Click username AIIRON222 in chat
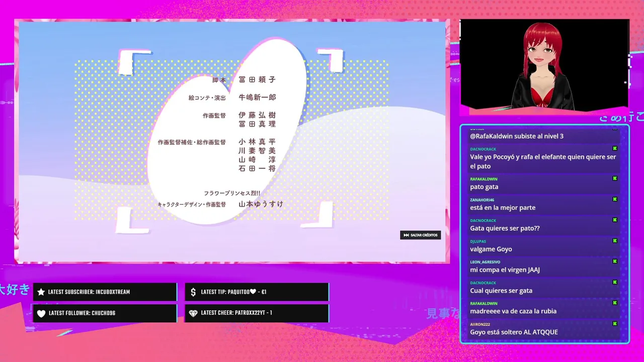644x362 pixels. 480,324
